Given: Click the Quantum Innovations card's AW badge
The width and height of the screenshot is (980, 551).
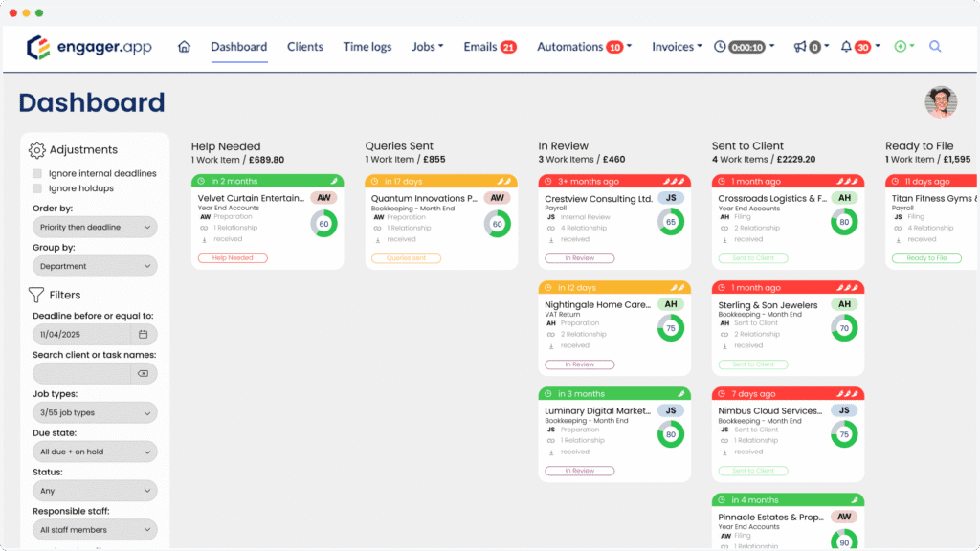Looking at the screenshot, I should 498,198.
